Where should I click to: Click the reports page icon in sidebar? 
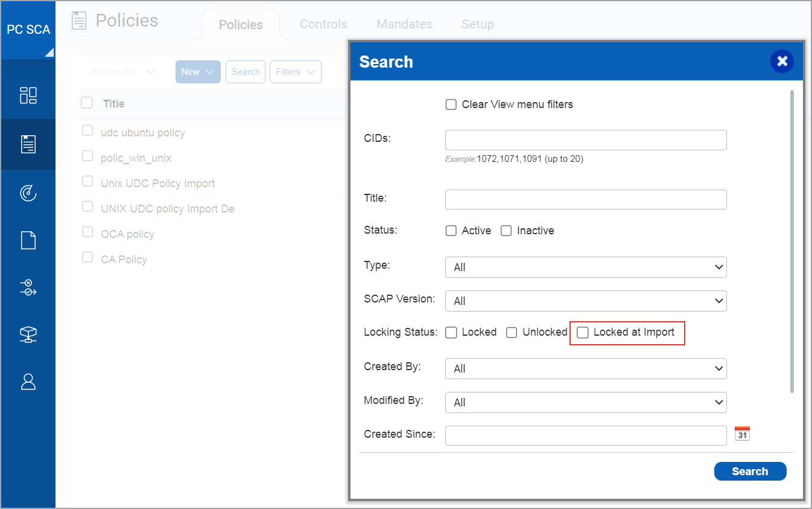click(28, 240)
